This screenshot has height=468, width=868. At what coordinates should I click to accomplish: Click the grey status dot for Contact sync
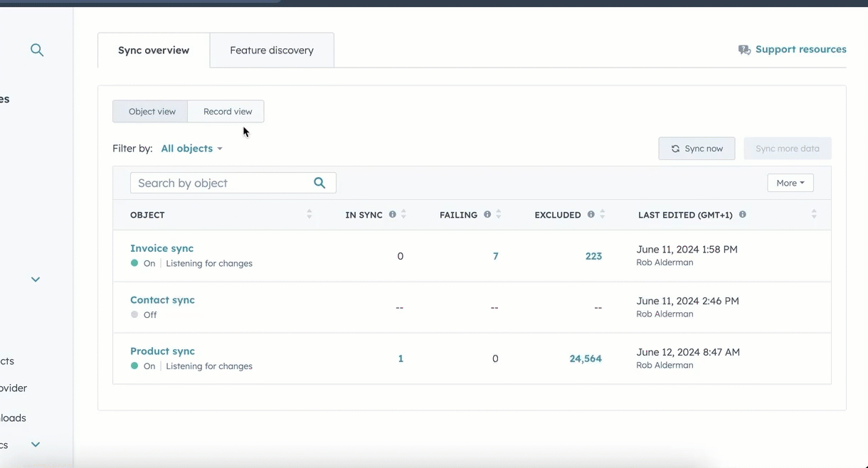tap(134, 314)
